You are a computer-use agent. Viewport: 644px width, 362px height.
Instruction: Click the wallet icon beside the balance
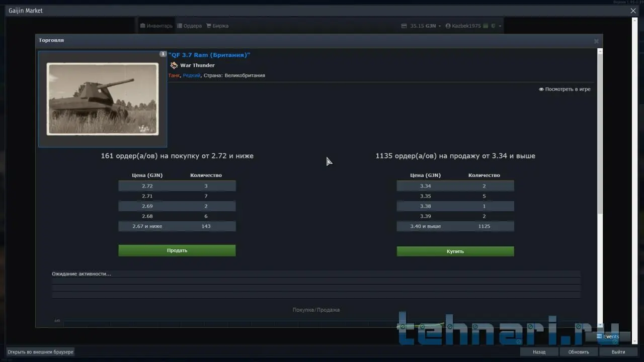pos(404,26)
